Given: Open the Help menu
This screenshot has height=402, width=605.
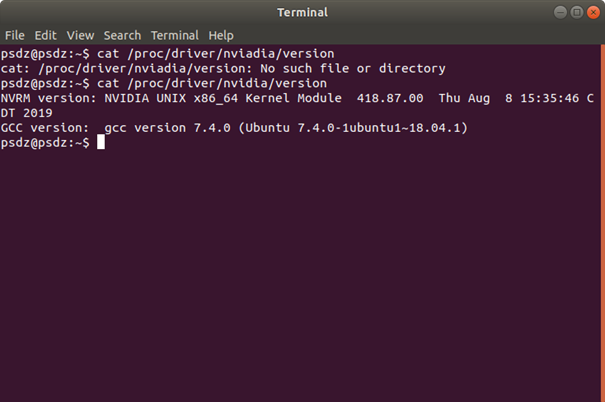Looking at the screenshot, I should tap(221, 35).
